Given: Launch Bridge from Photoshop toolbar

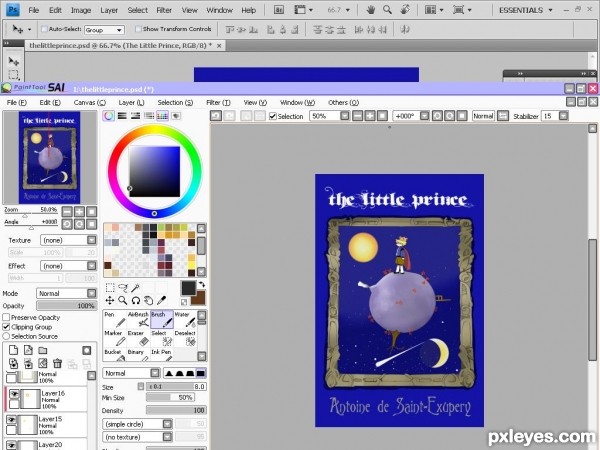Looking at the screenshot, I should [x=279, y=10].
